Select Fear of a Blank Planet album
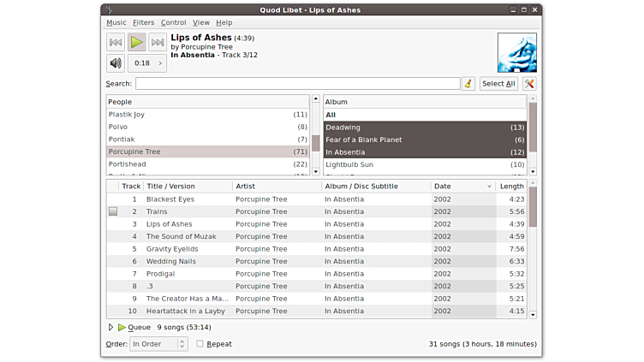The height and width of the screenshot is (362, 644). point(425,139)
